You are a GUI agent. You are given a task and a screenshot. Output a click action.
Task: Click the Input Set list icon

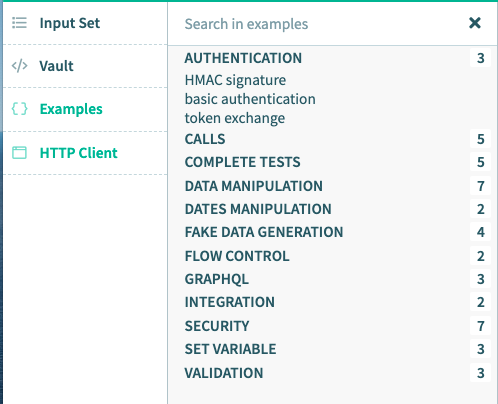coord(19,23)
